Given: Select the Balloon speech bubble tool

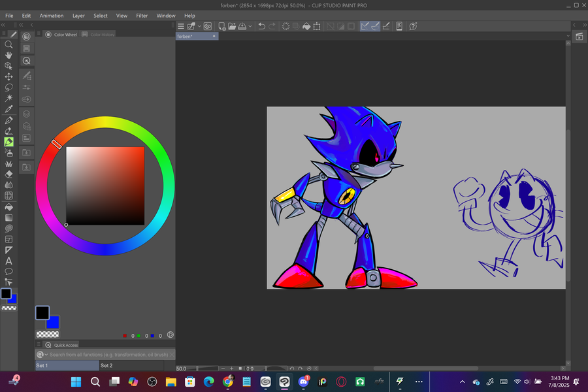Looking at the screenshot, I should point(8,272).
